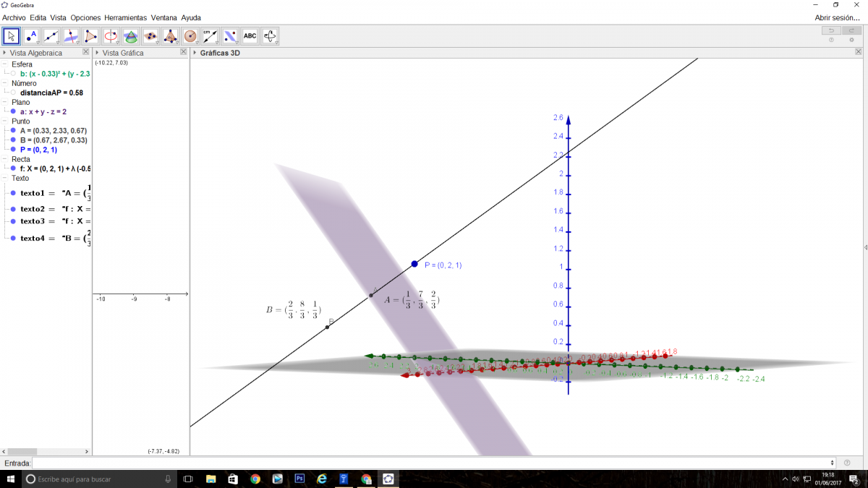Select the Move arrow tool
Screen dimensions: 868x488
coord(11,35)
